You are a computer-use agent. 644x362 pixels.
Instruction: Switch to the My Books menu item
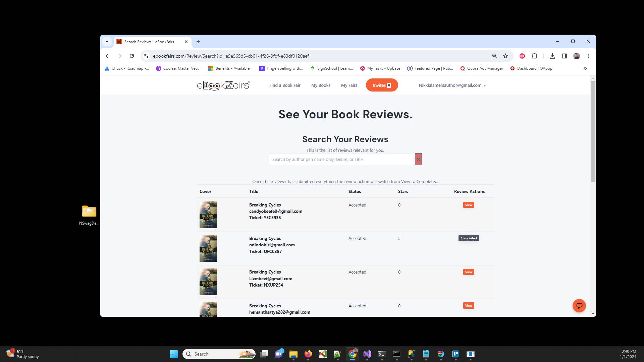tap(321, 85)
